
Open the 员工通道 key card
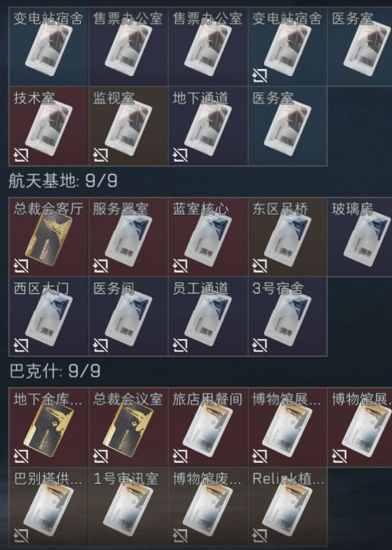tap(208, 316)
